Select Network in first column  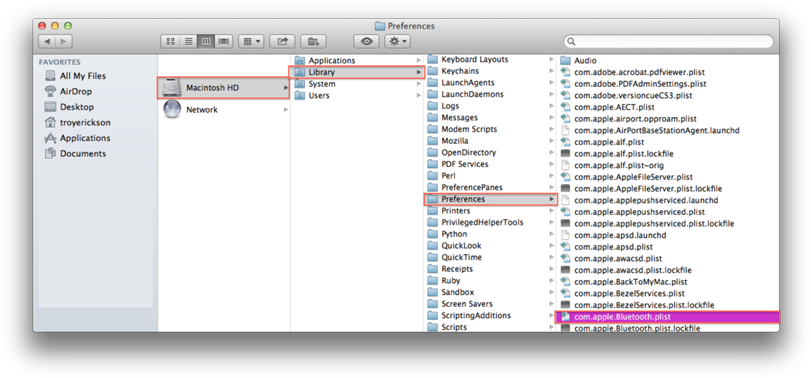click(223, 110)
